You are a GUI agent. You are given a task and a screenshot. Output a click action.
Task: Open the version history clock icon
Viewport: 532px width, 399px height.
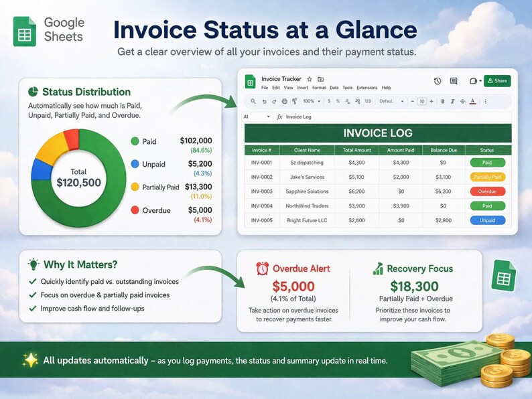[438, 81]
